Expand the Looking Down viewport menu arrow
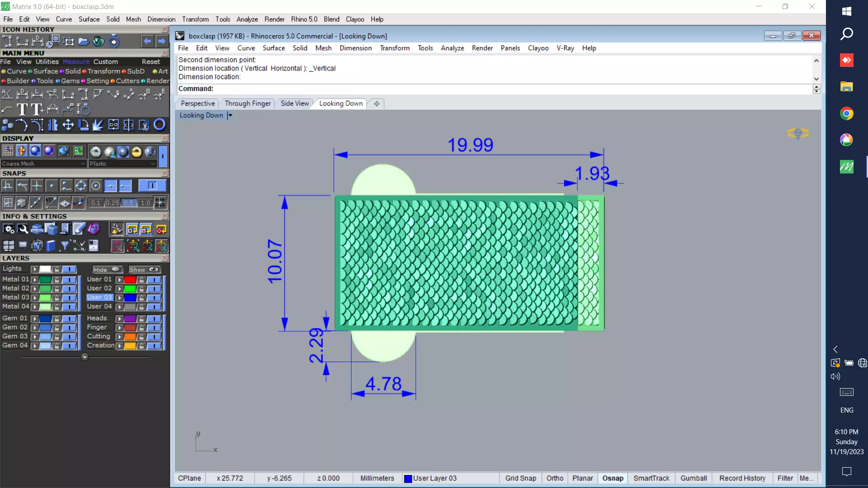The image size is (868, 488). click(x=230, y=115)
